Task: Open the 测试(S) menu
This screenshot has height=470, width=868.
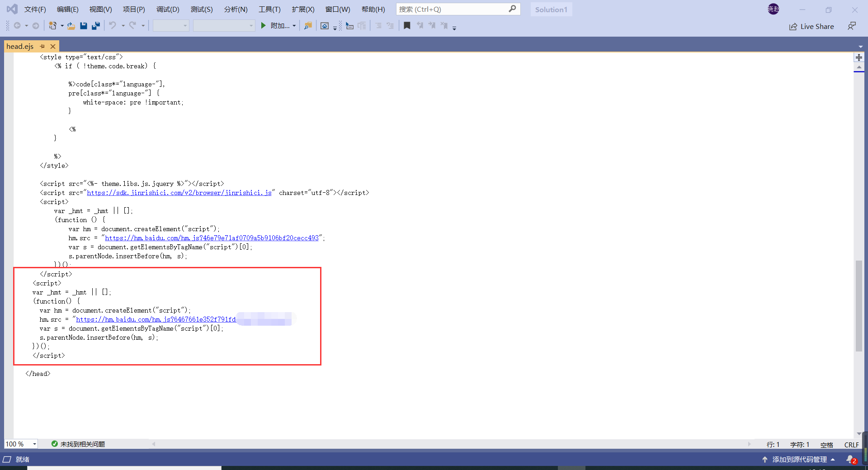Action: [x=202, y=9]
